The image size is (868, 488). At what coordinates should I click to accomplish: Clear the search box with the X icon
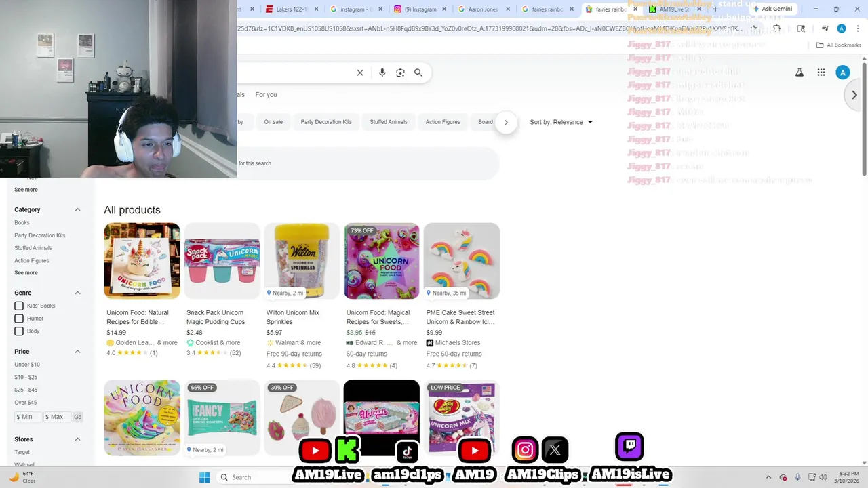click(x=360, y=73)
